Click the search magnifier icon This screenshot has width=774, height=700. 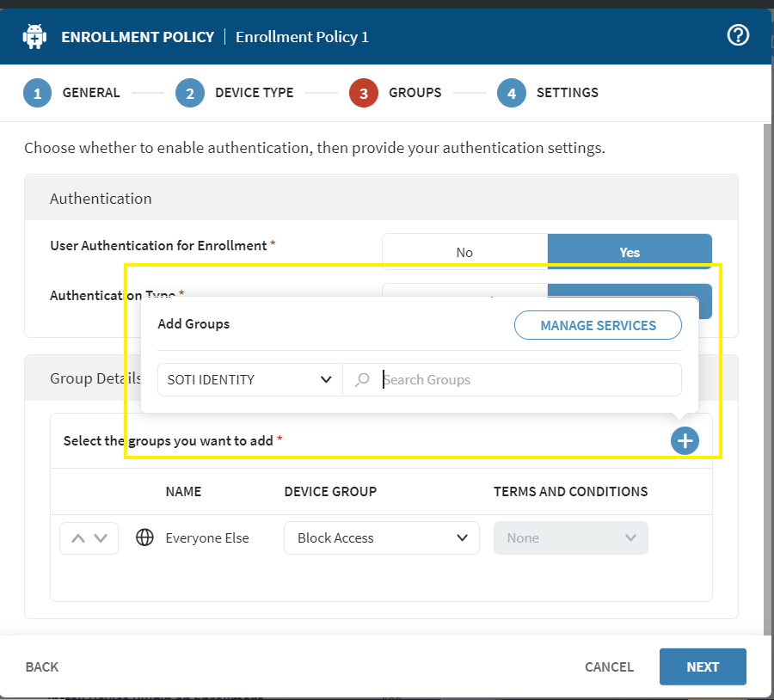pos(362,379)
